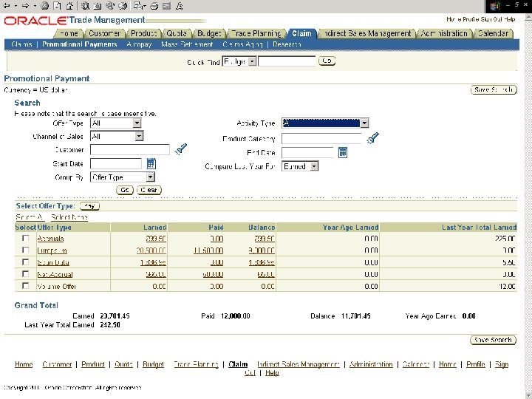The height and width of the screenshot is (399, 532).
Task: Tick the Accruals row checkbox
Action: click(25, 238)
